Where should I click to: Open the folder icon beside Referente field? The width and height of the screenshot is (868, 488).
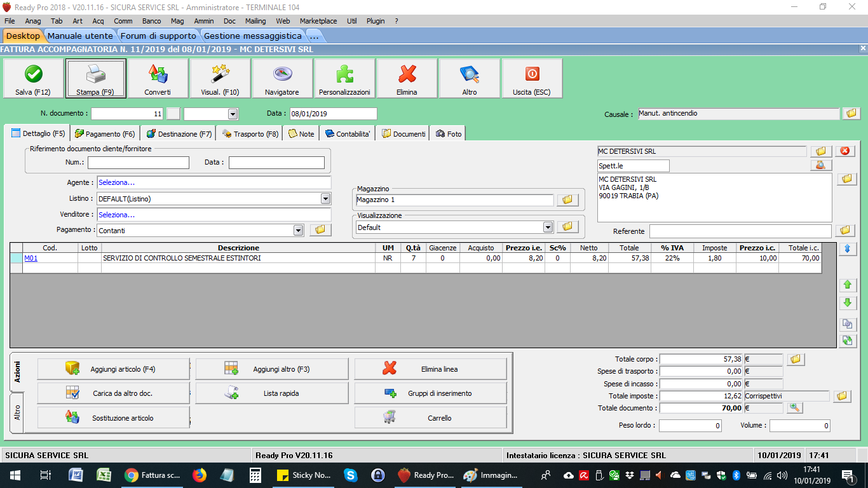point(844,231)
